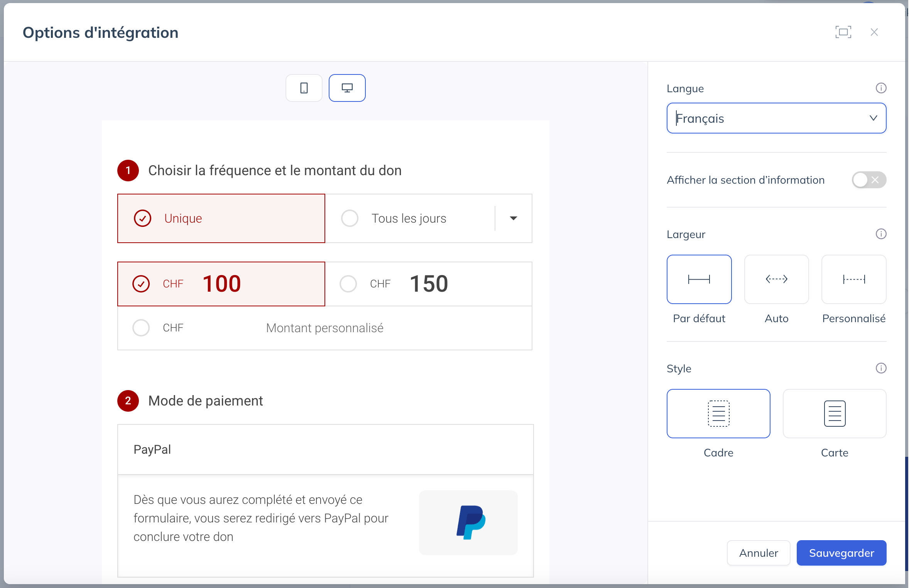This screenshot has width=909, height=588.
Task: Click info icon next to Langue
Action: 881,88
